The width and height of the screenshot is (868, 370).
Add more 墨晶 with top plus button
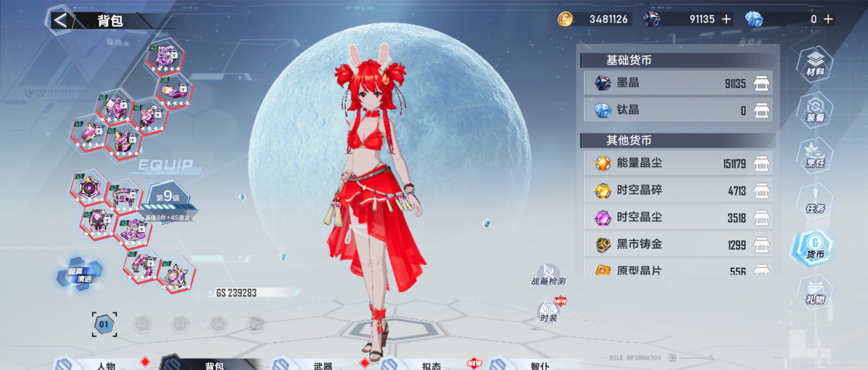click(x=726, y=19)
